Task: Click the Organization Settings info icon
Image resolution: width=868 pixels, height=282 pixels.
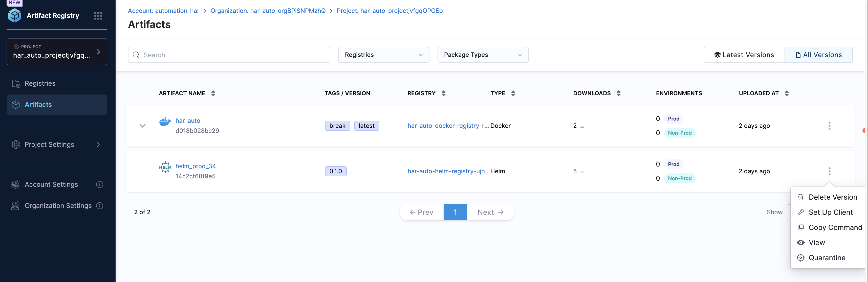Action: click(x=100, y=206)
